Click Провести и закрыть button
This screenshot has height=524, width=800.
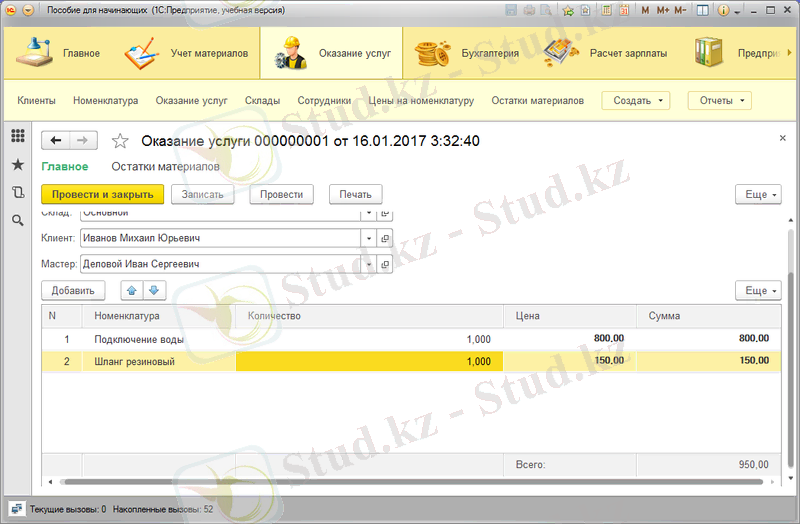click(x=103, y=194)
